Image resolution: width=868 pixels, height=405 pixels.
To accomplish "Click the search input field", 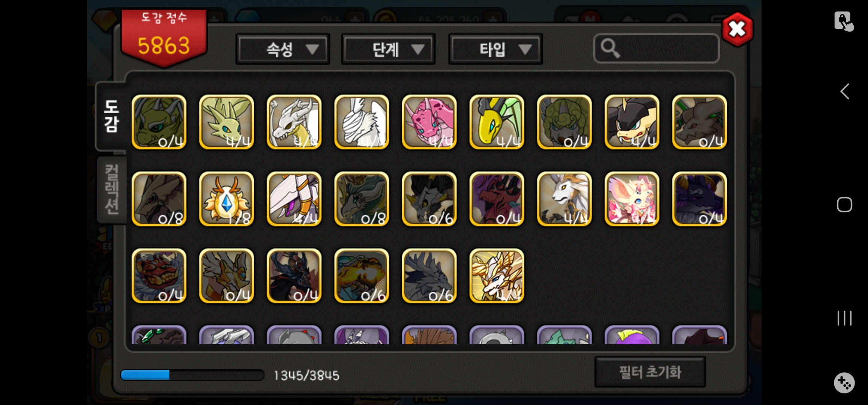I will pyautogui.click(x=657, y=48).
